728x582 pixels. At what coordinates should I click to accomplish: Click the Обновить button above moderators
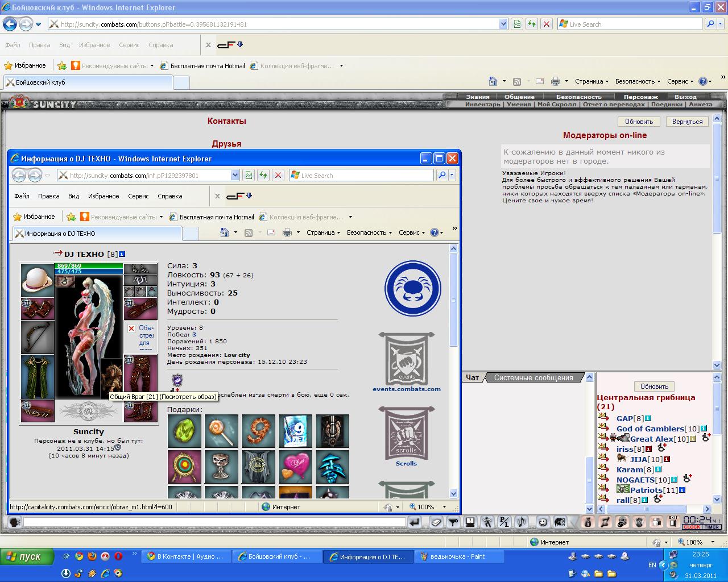click(x=639, y=122)
